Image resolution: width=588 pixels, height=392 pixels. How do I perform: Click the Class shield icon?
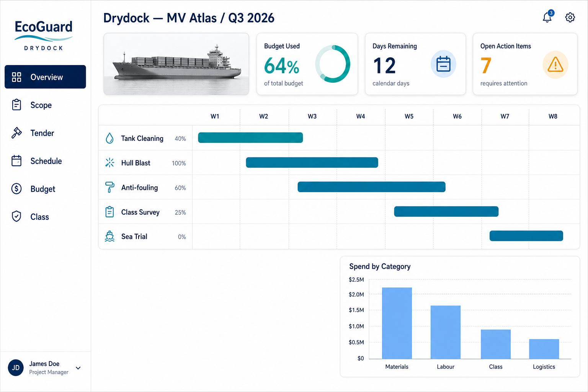(x=16, y=216)
